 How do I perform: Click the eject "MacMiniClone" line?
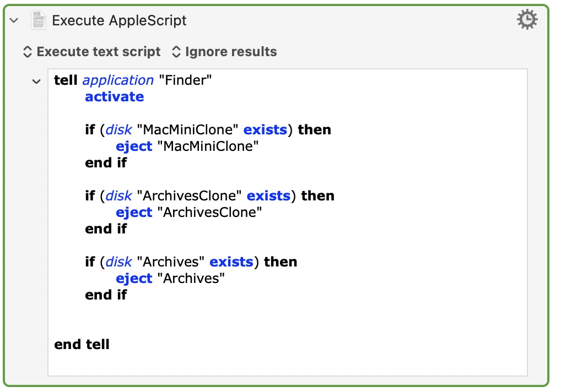click(187, 146)
